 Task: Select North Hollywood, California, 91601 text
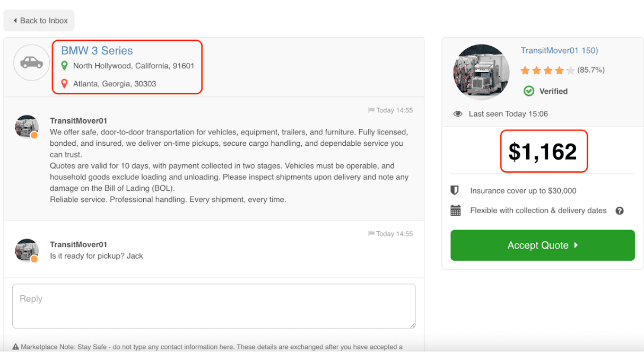[134, 66]
